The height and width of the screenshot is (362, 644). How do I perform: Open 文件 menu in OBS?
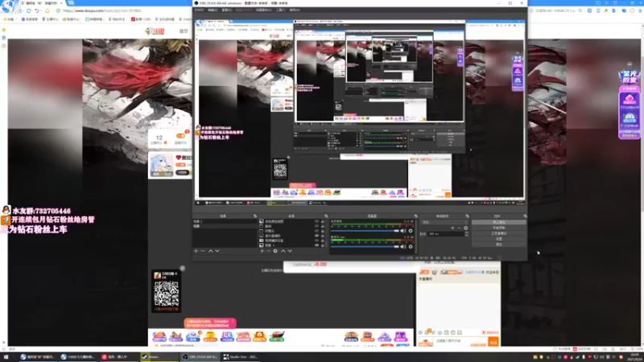pyautogui.click(x=199, y=10)
